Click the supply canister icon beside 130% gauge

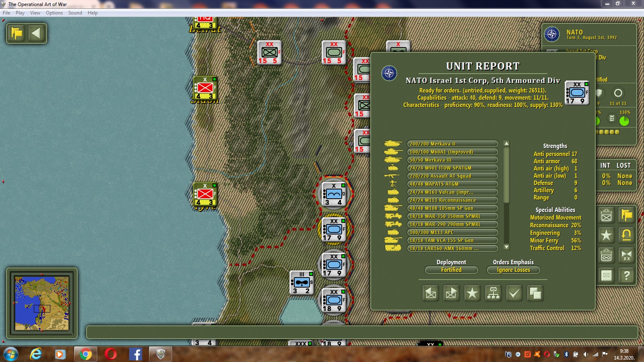[612, 118]
